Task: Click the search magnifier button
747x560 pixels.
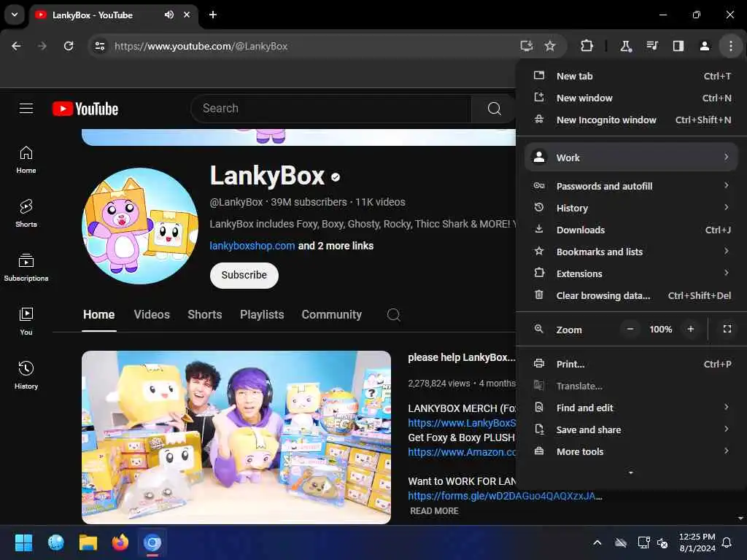Action: point(494,109)
